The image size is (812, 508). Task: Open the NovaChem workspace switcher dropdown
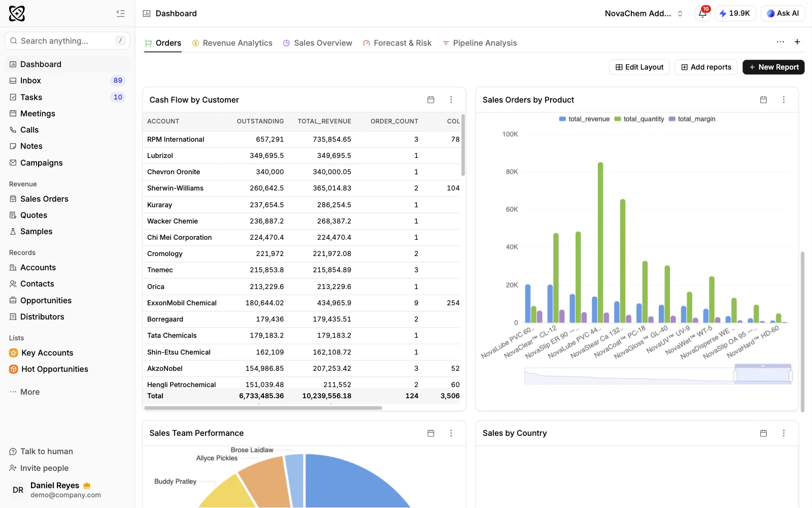click(x=644, y=14)
